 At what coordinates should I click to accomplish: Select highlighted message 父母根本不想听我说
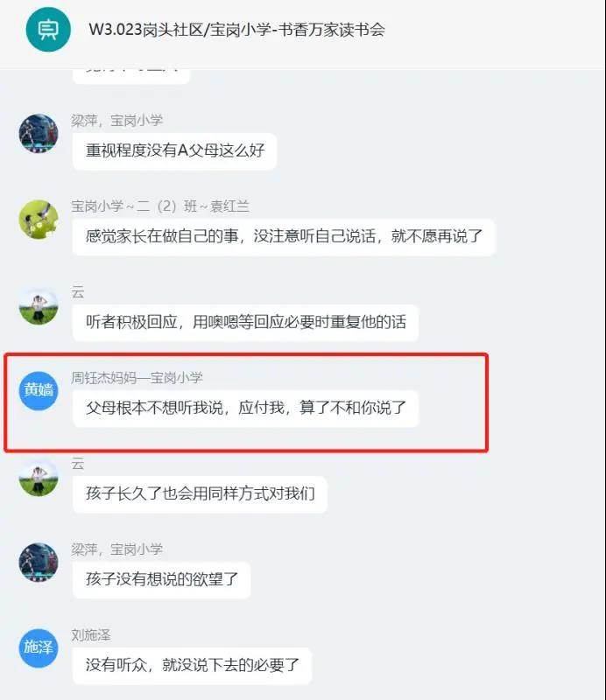[x=246, y=408]
